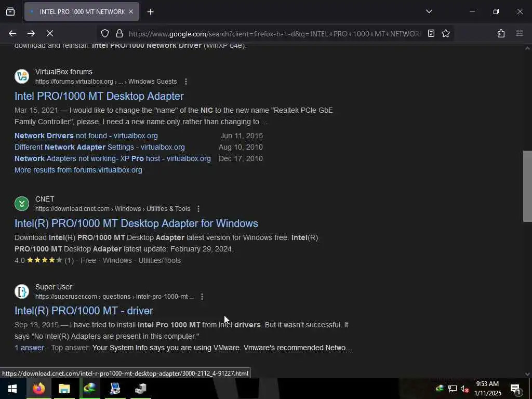Switch to Firefox in the taskbar
This screenshot has width=532, height=399.
pos(39,389)
